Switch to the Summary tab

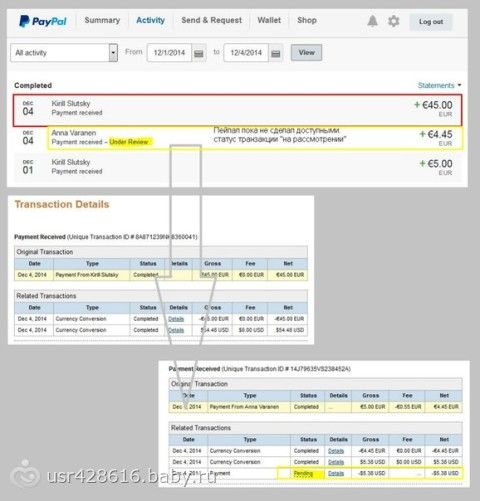pos(102,20)
